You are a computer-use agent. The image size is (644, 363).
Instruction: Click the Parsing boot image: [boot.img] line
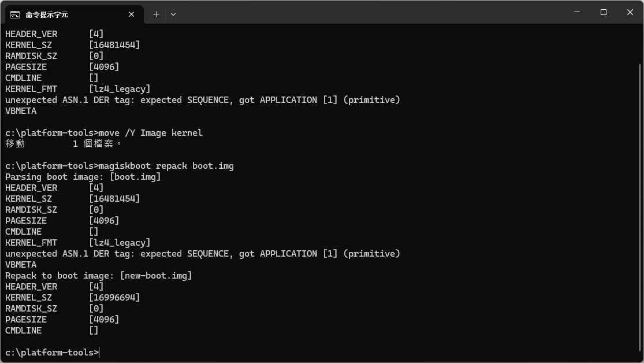pos(83,177)
